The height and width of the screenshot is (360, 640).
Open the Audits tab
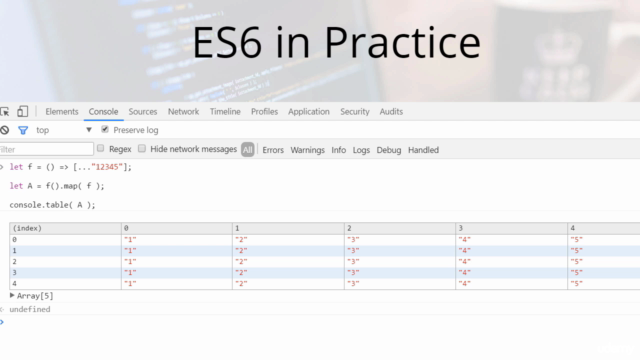(391, 112)
